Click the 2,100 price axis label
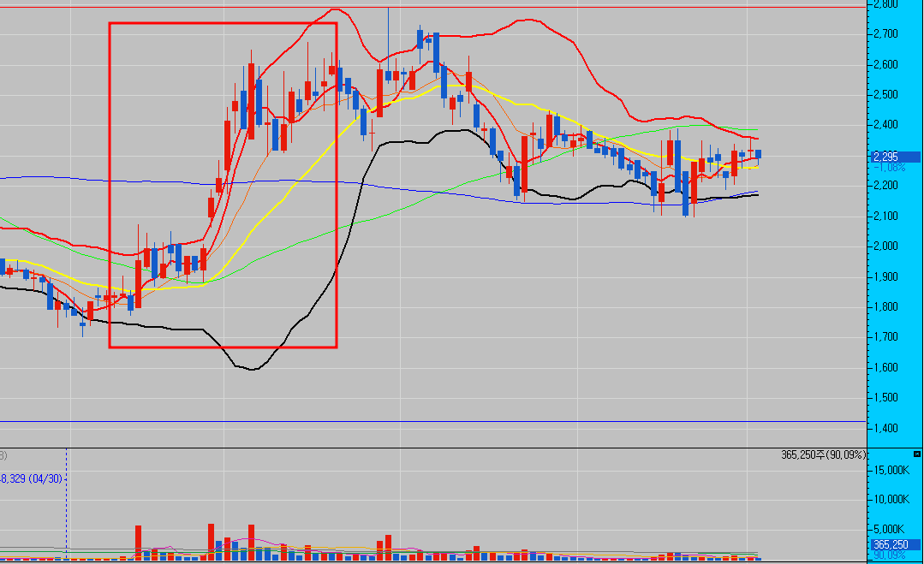Screen dimensions: 924x564 885,216
